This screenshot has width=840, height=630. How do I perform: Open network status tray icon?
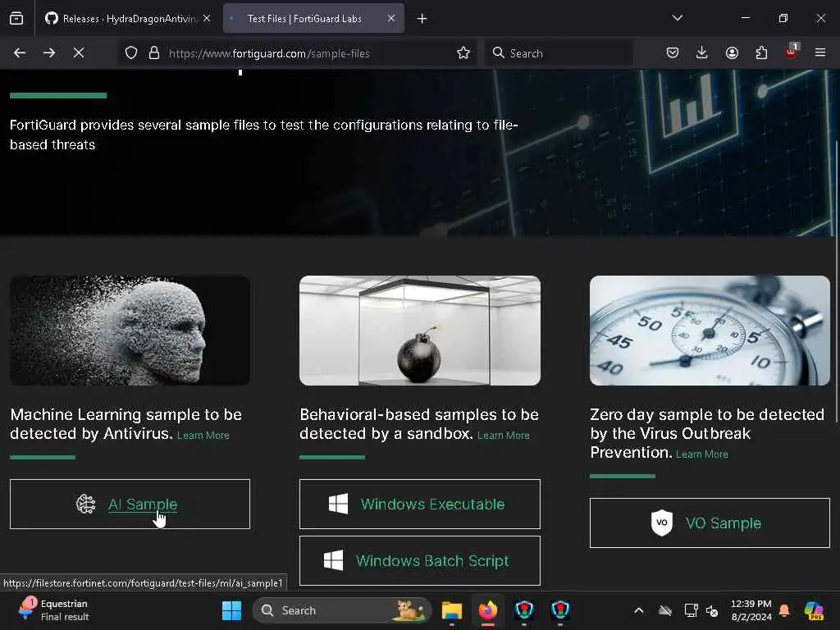pos(691,610)
